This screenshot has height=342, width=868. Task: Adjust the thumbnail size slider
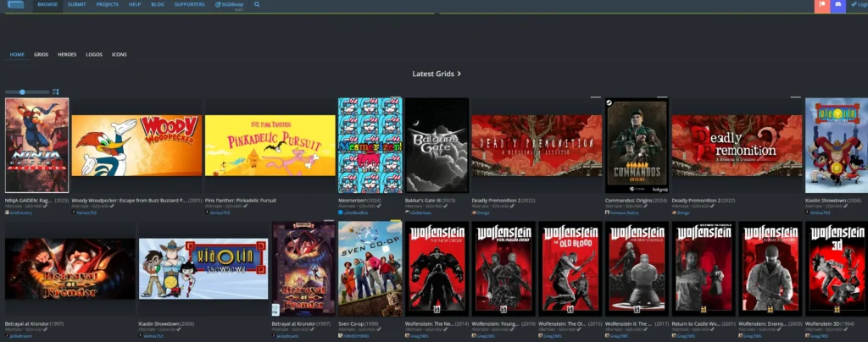pos(23,91)
